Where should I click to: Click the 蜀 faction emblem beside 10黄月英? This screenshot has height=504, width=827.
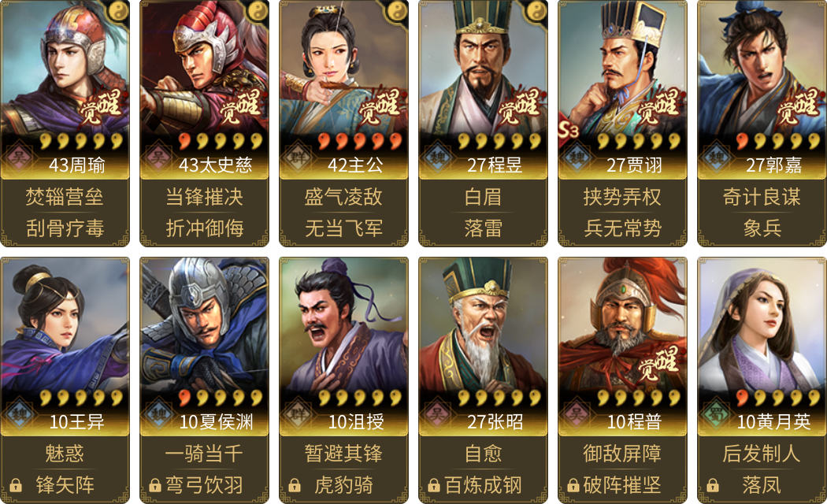[x=716, y=413]
